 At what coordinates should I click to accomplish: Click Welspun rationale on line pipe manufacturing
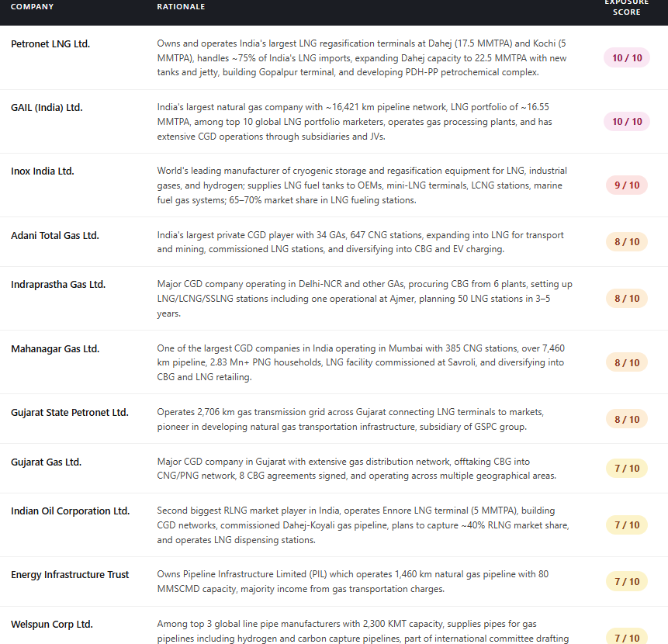click(363, 632)
